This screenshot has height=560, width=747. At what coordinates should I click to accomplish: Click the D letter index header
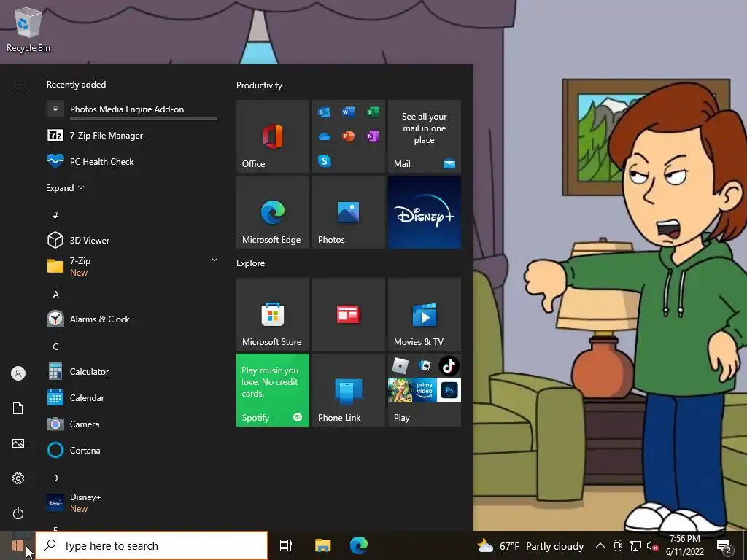55,478
